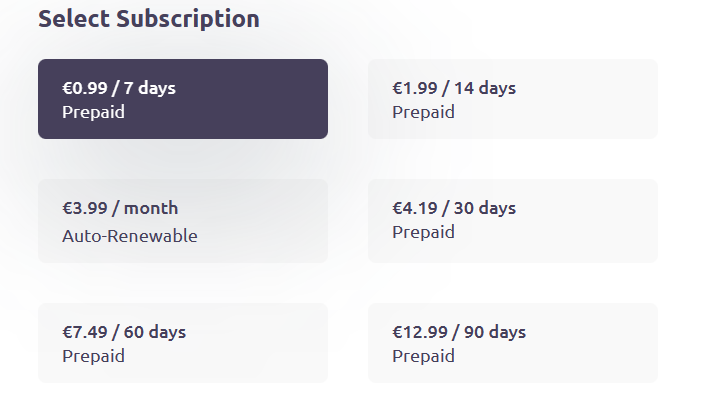
Task: Activate the dark highlighted 7 days card
Action: pyautogui.click(x=183, y=99)
